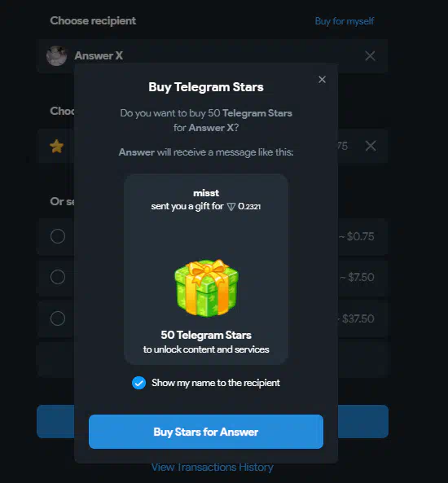Click the green gift box image

(x=206, y=288)
